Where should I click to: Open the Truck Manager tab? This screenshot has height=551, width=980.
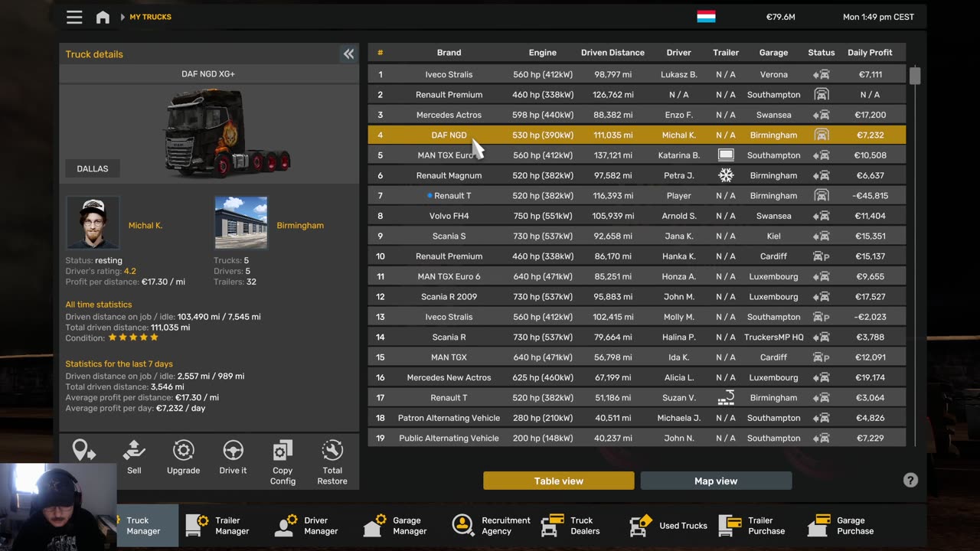point(148,526)
